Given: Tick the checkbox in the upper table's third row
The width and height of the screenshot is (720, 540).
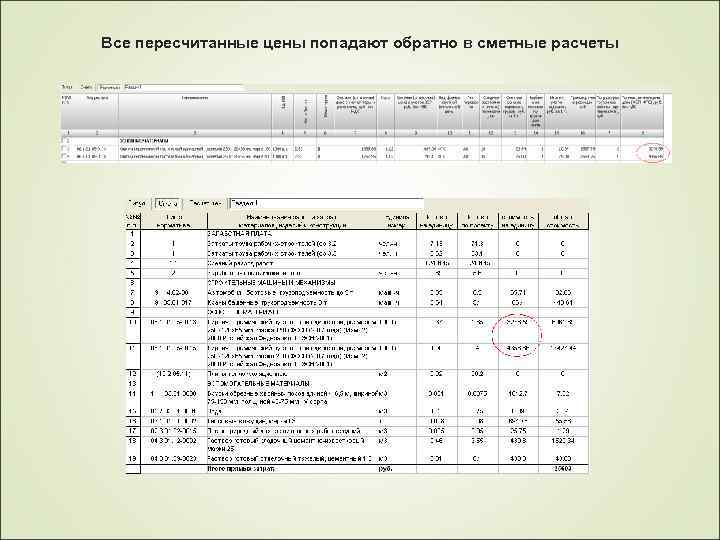Looking at the screenshot, I should click(x=64, y=156).
